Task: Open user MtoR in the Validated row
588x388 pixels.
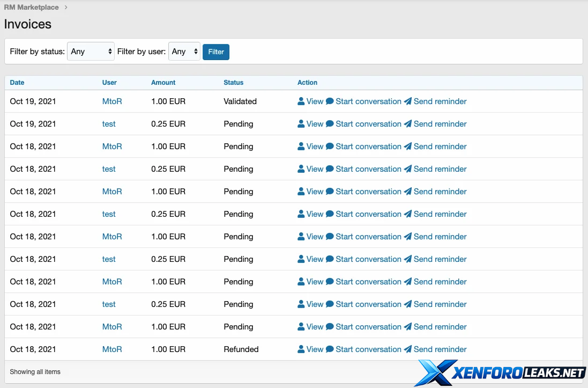Action: [112, 101]
